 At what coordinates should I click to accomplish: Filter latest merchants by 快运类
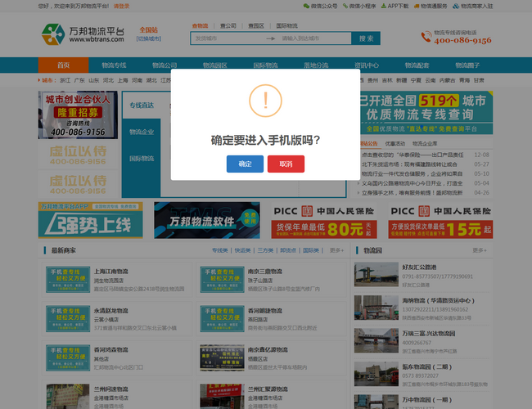click(x=242, y=250)
